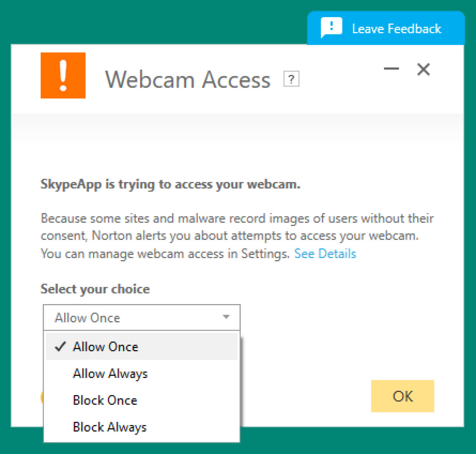
Task: Open the Leave Feedback tab
Action: coord(386,28)
